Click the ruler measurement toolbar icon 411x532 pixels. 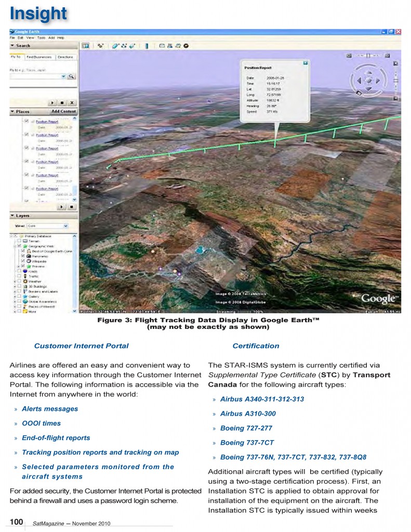click(x=147, y=46)
